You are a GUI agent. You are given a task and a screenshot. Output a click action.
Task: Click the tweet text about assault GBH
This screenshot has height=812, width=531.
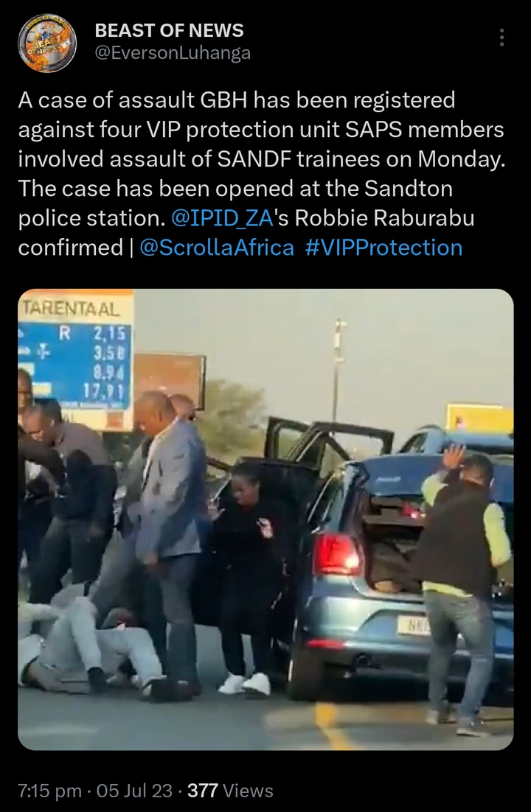262,173
